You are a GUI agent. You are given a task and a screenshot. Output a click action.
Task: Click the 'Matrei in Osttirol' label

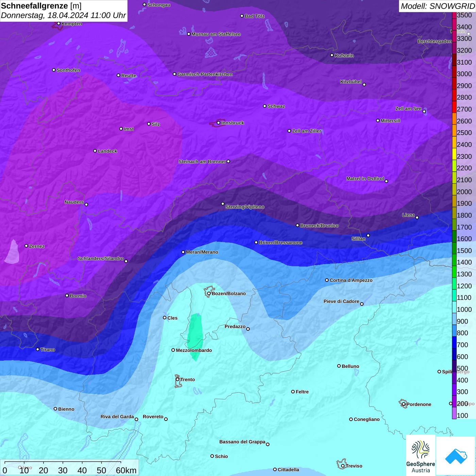tap(365, 178)
